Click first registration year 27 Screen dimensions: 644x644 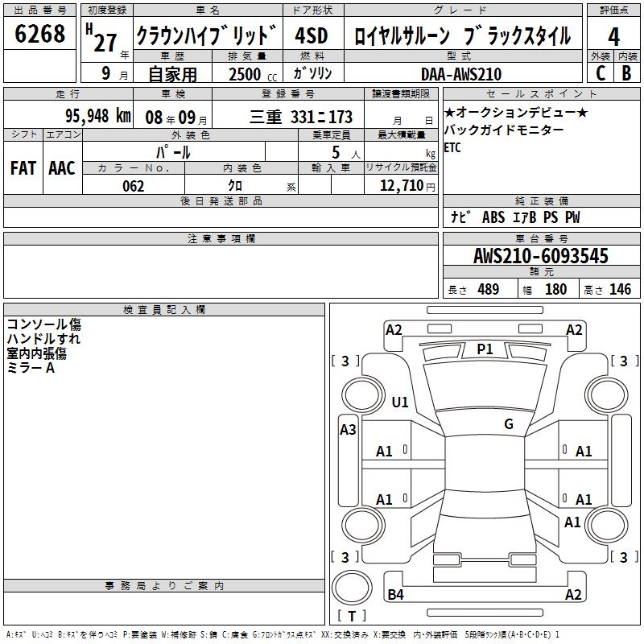pyautogui.click(x=105, y=43)
